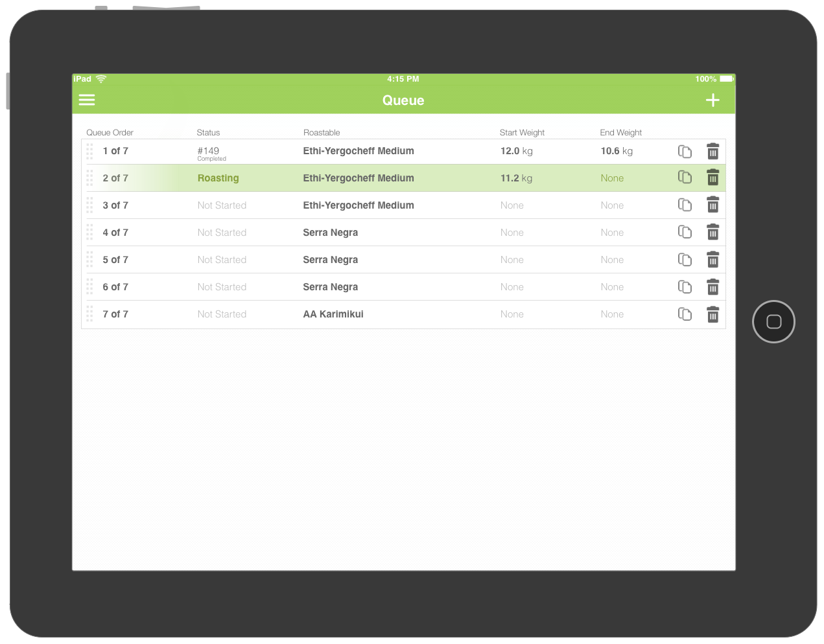The height and width of the screenshot is (644, 824).
Task: Click the battery indicator in the status bar
Action: pos(724,78)
